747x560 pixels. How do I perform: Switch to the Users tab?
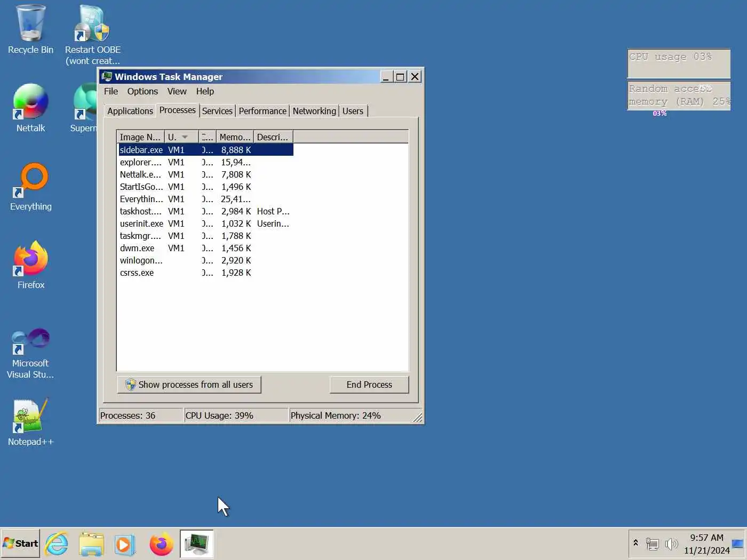(353, 111)
